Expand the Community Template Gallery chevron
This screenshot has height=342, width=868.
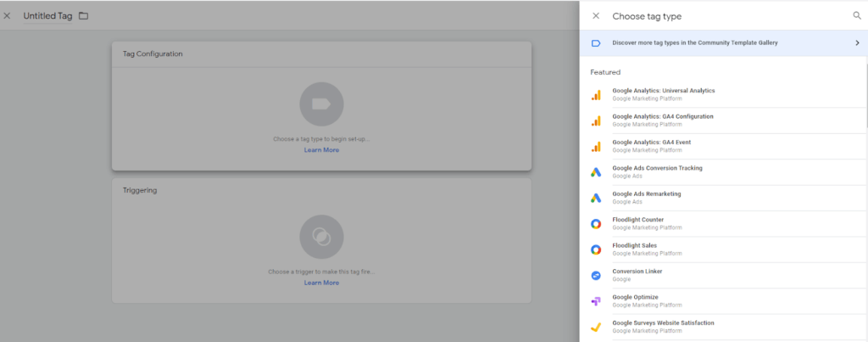pyautogui.click(x=857, y=42)
